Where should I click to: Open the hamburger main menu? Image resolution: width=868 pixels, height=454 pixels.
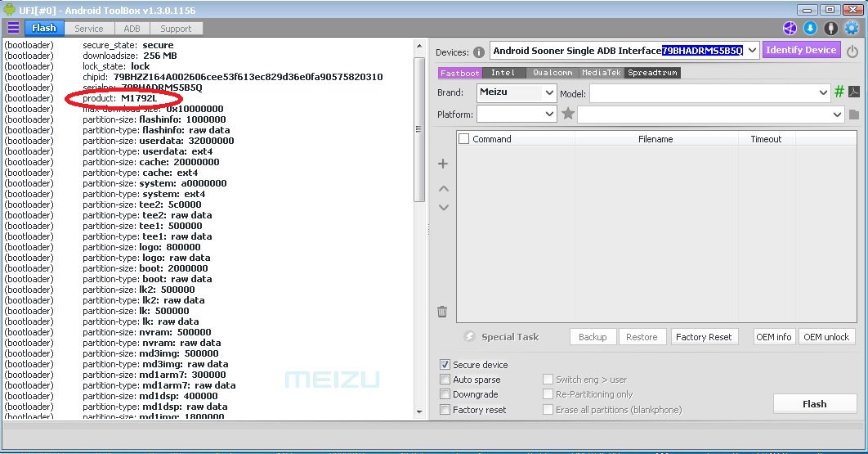point(13,28)
